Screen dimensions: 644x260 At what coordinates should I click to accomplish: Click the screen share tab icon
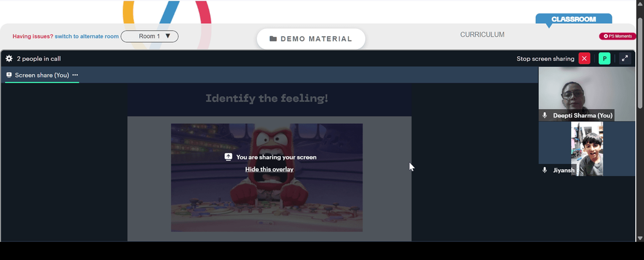click(x=9, y=75)
